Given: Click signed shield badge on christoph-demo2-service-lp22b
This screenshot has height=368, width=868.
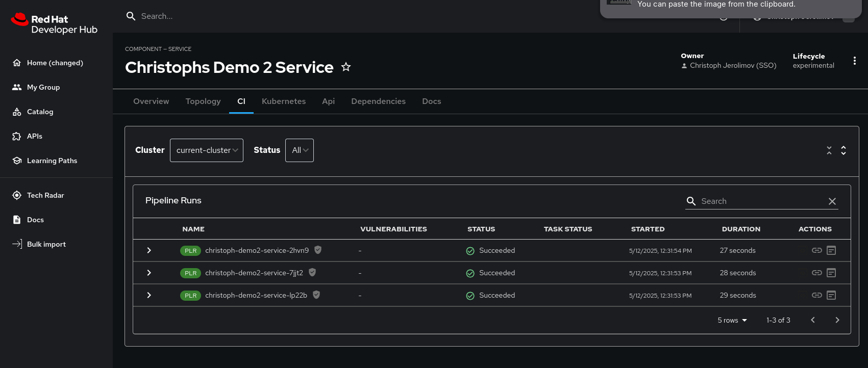Looking at the screenshot, I should pos(316,295).
